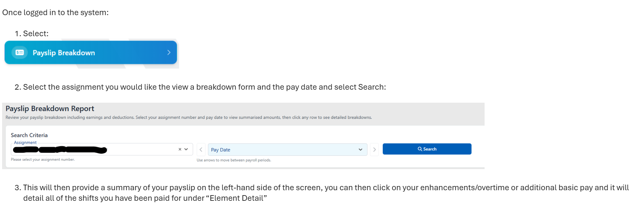Clear the Assignment field with the X

click(x=180, y=149)
